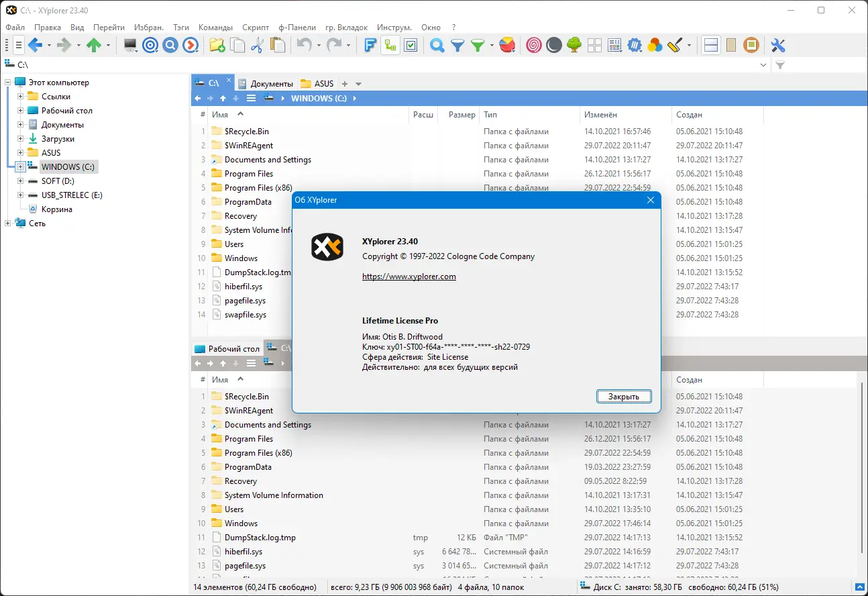This screenshot has width=868, height=596.
Task: Select ProgramData folder in the lower pane
Action: (x=248, y=467)
